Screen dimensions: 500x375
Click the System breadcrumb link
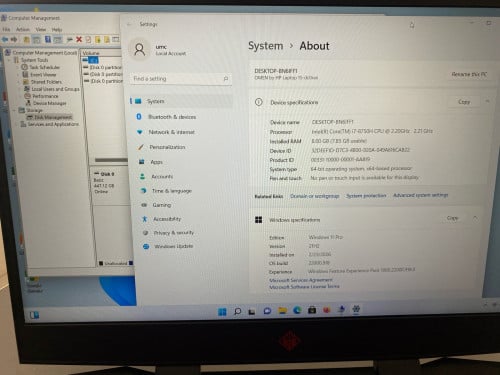point(266,46)
